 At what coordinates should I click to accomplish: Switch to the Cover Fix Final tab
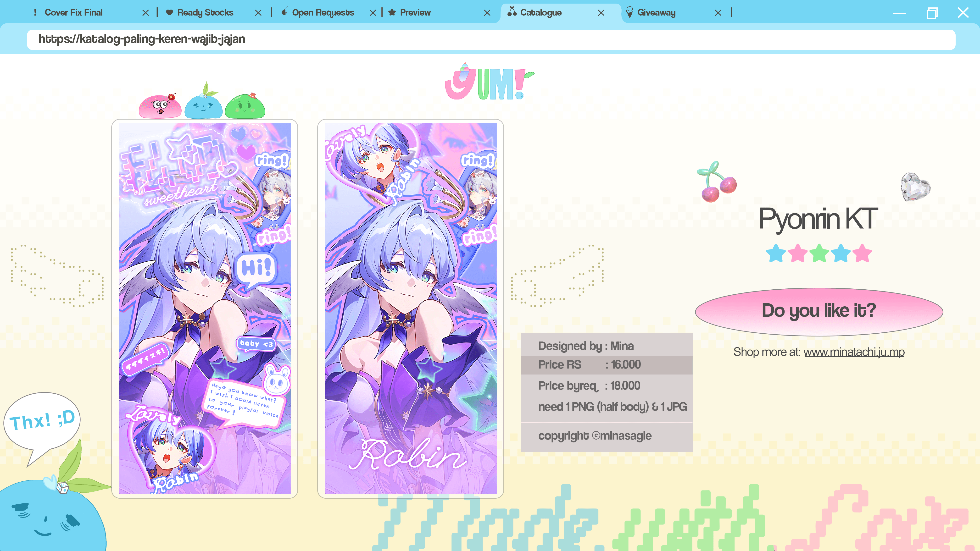pos(73,12)
